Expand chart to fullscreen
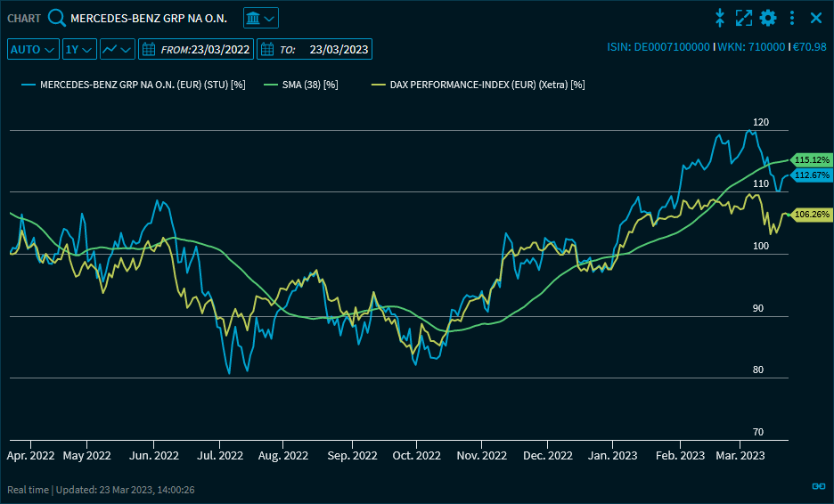Screen dimensions: 834x504 744,18
